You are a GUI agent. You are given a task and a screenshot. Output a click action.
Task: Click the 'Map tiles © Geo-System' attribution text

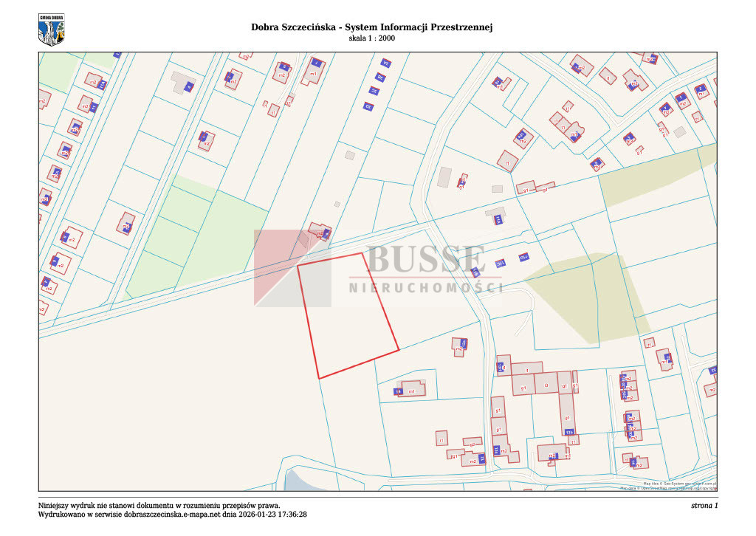pos(680,483)
